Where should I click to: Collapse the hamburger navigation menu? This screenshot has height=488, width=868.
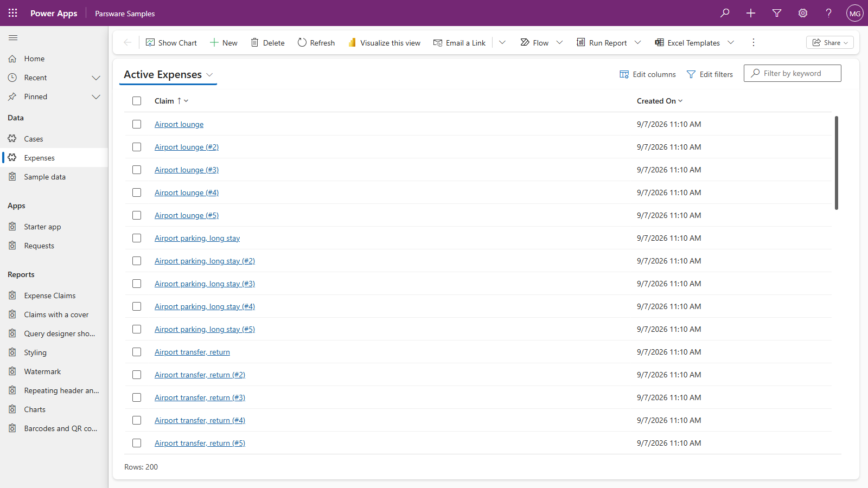coord(13,38)
